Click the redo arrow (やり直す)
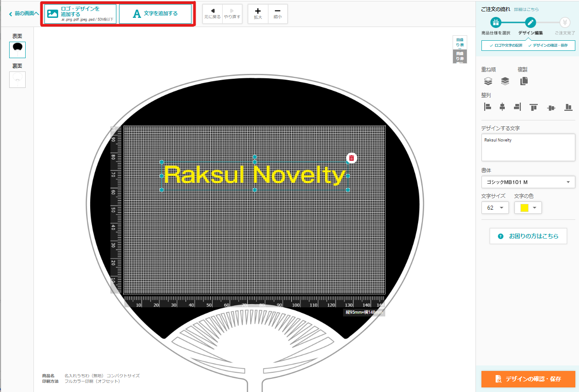Viewport: 579px width, 392px height. (x=232, y=14)
